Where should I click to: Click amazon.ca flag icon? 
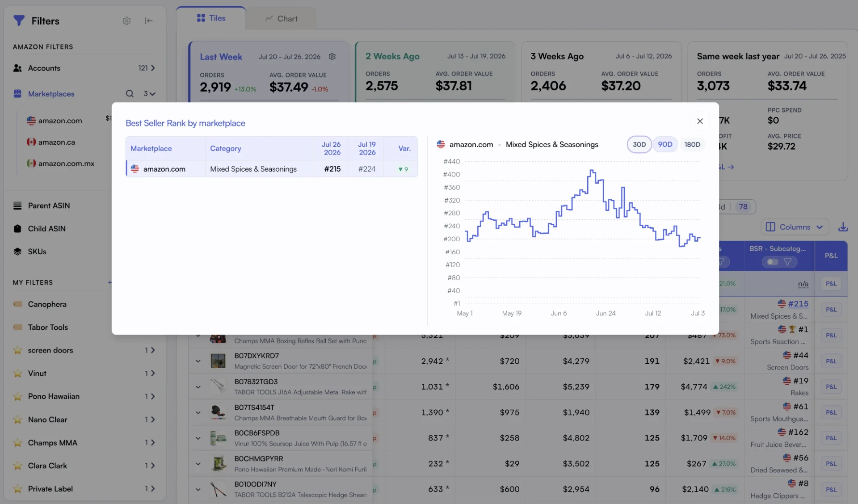31,142
